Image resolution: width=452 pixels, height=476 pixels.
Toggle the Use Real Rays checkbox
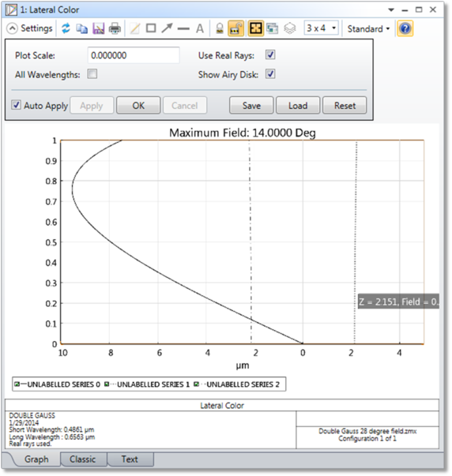tap(270, 55)
